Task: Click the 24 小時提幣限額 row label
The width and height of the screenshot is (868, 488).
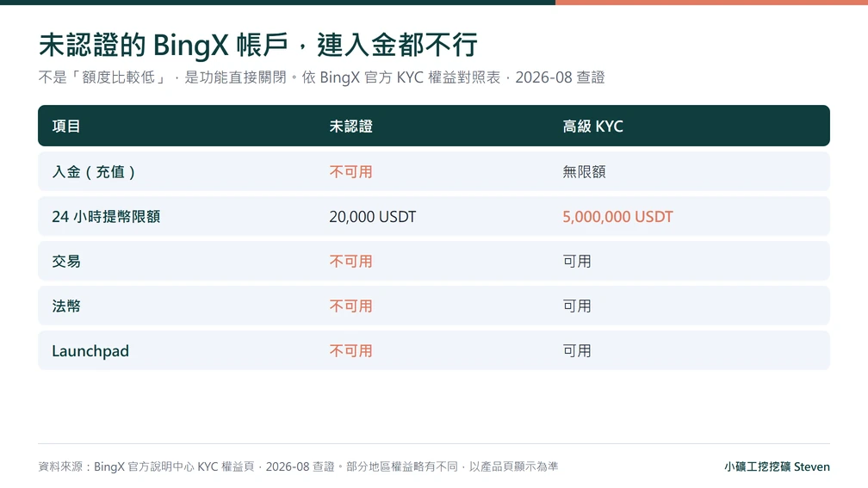Action: coord(106,216)
